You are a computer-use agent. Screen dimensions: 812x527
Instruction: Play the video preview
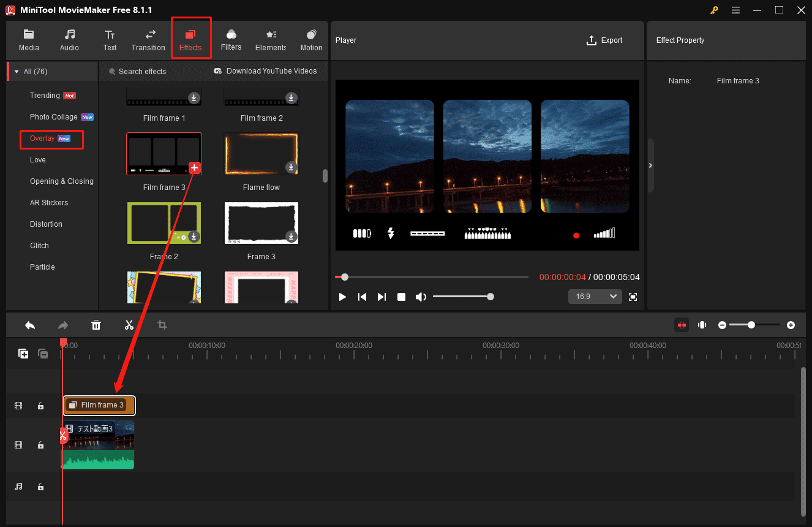click(342, 297)
